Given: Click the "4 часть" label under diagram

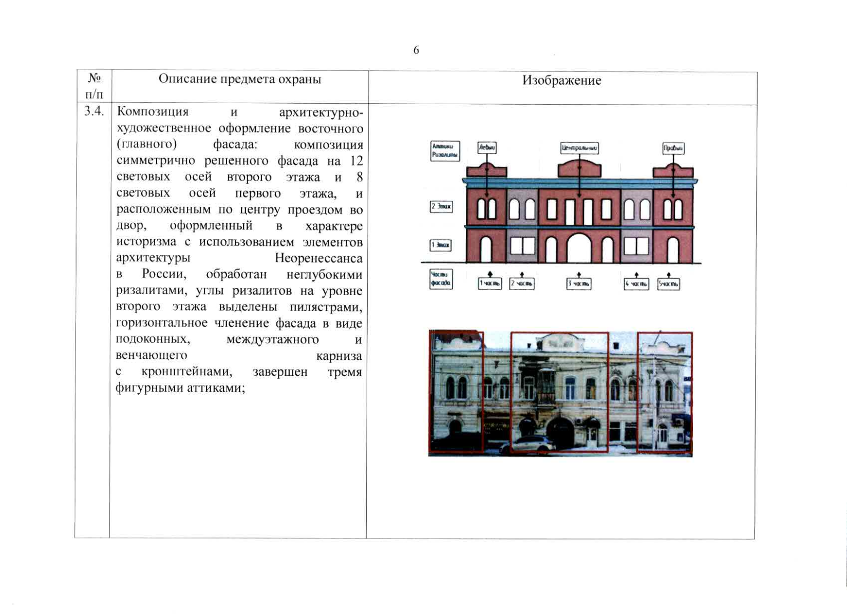Looking at the screenshot, I should tap(636, 284).
